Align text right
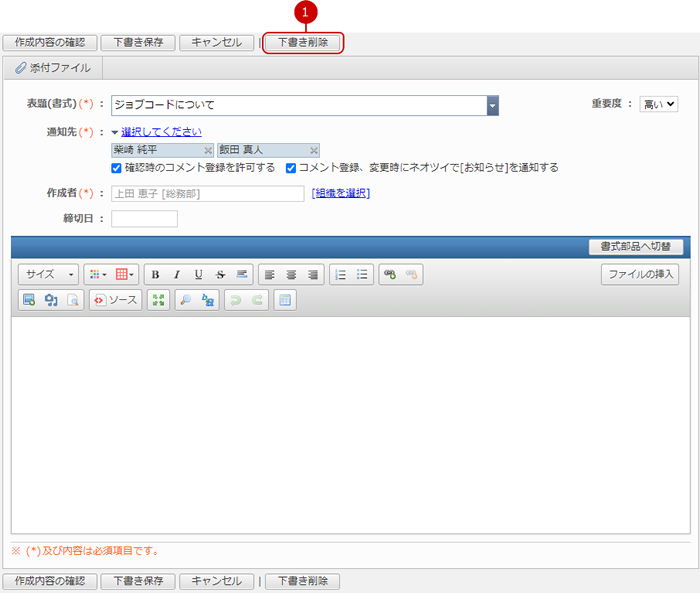This screenshot has width=700, height=593. click(313, 275)
